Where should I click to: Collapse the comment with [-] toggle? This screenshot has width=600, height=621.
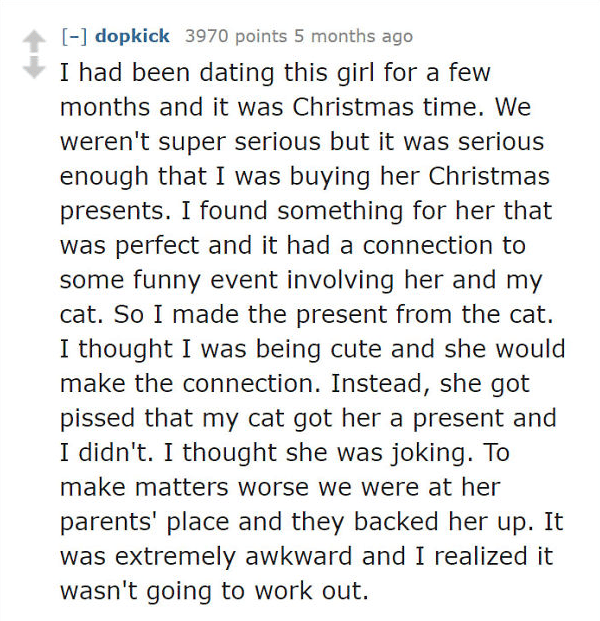pos(74,36)
